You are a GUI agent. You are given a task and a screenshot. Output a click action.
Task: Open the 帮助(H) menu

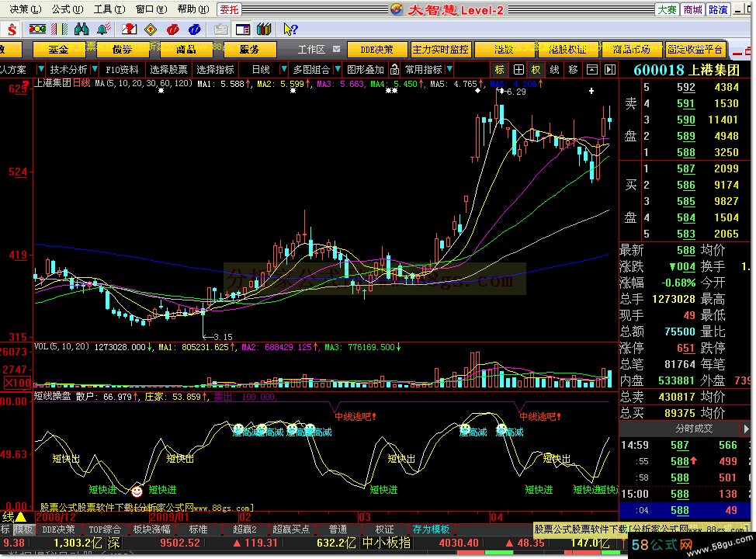pyautogui.click(x=193, y=9)
